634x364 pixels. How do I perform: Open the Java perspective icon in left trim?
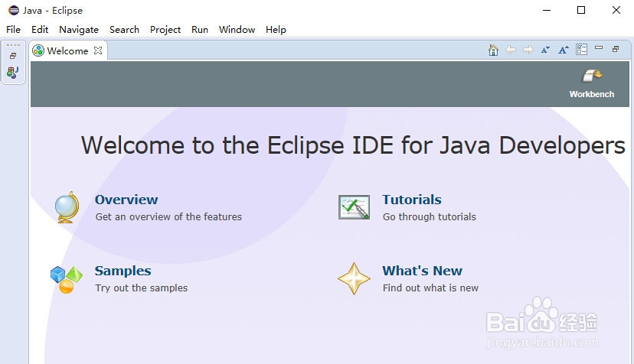click(x=12, y=73)
